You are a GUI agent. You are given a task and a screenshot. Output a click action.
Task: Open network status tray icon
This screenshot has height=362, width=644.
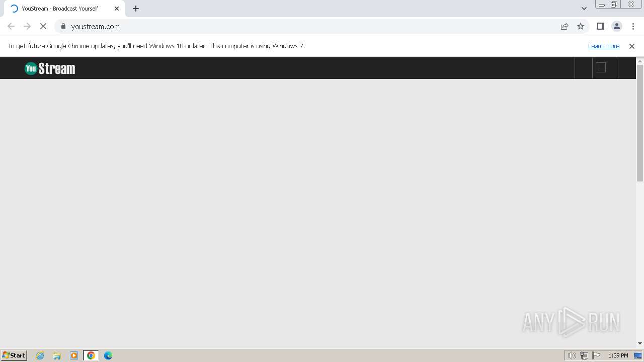click(584, 355)
